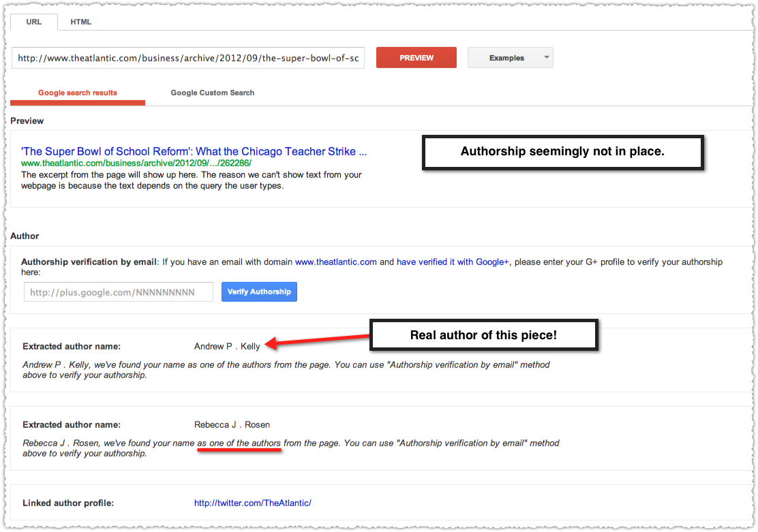Open the Super Bowl of School Reform result title
This screenshot has width=758, height=532.
(194, 151)
